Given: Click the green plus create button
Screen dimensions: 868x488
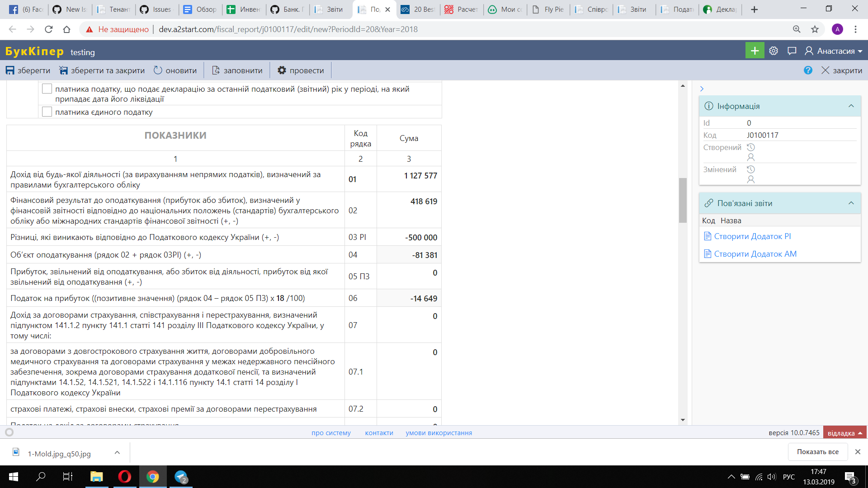Looking at the screenshot, I should (x=754, y=51).
